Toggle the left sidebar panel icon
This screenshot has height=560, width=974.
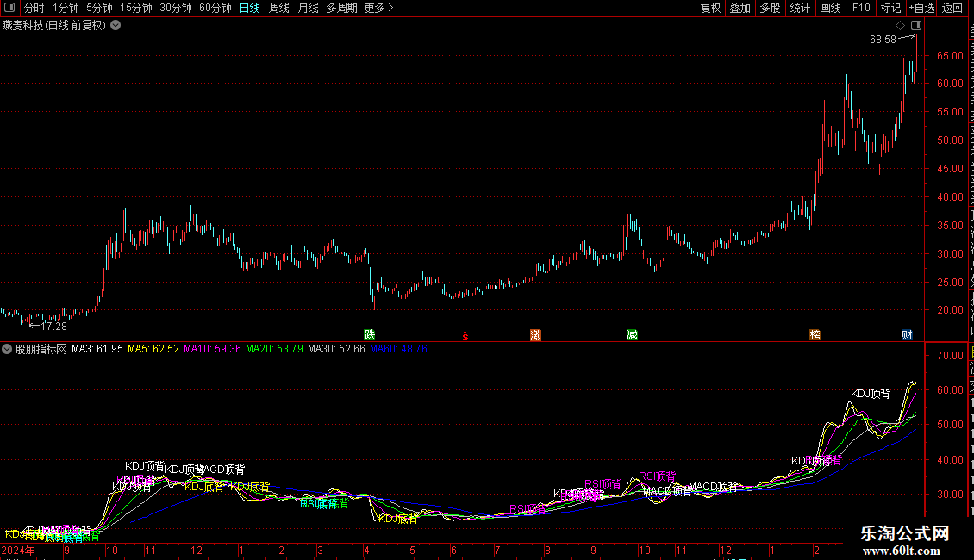[9, 8]
